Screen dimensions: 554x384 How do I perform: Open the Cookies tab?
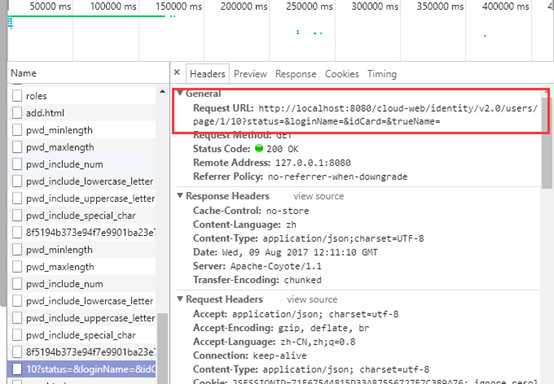[x=342, y=74]
